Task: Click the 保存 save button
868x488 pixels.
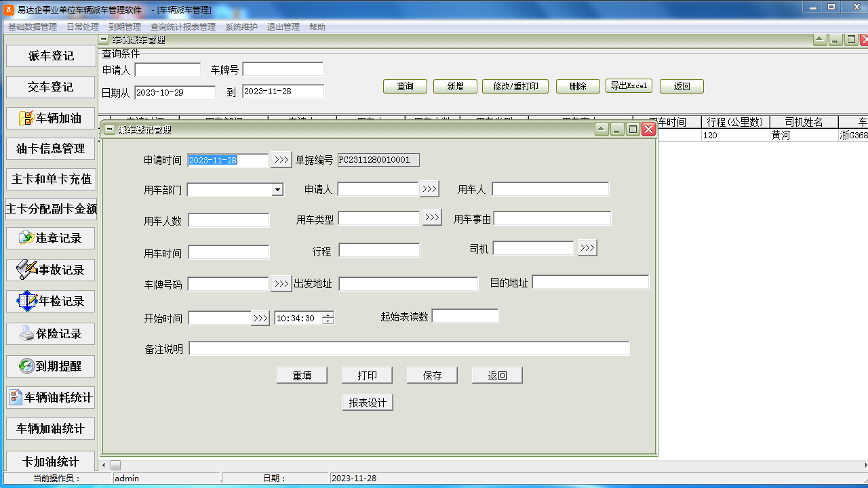Action: click(432, 375)
